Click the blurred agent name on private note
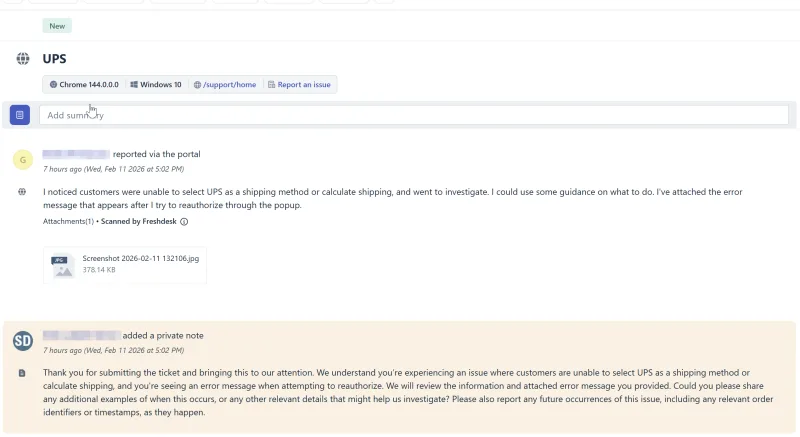This screenshot has height=437, width=800. (82, 336)
